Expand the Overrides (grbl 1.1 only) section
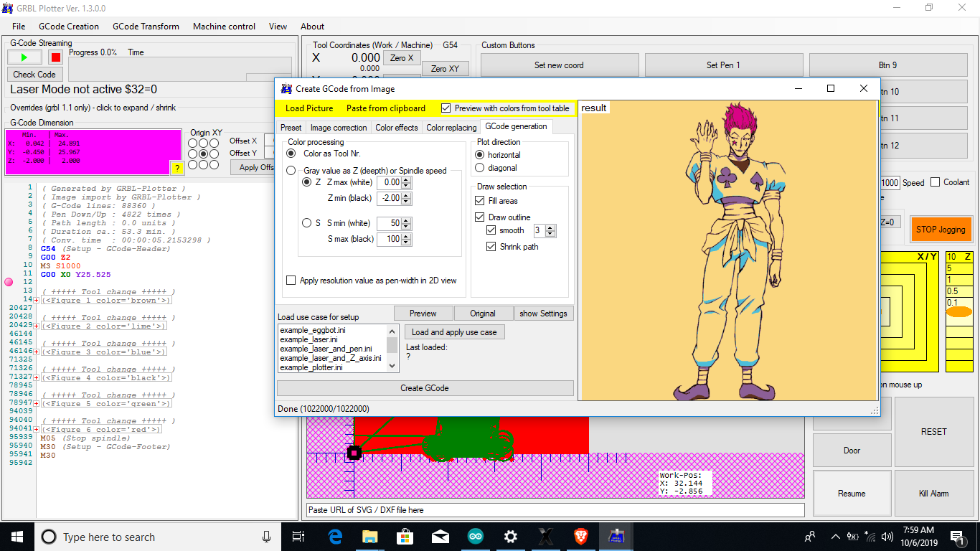Screen dimensions: 980x551 click(x=93, y=108)
